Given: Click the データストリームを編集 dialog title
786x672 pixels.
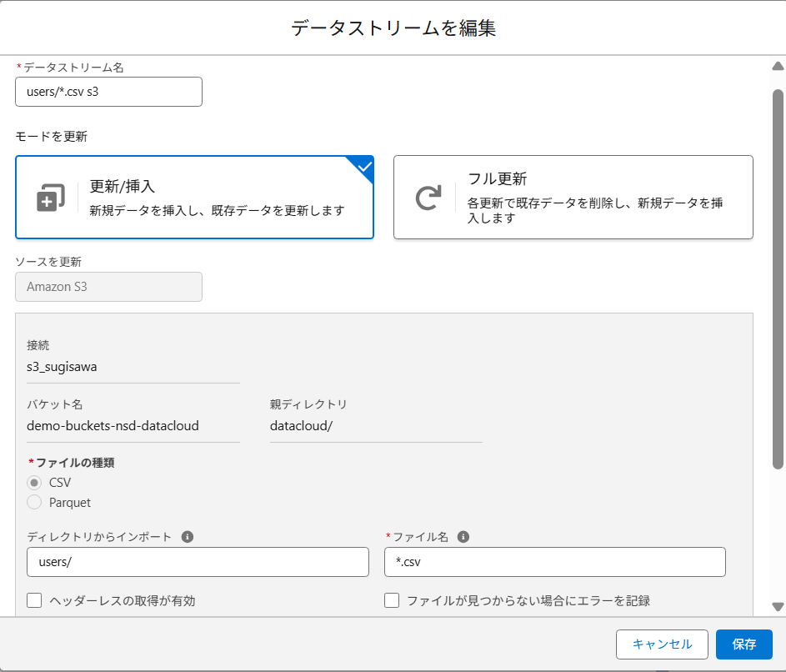Looking at the screenshot, I should pos(393,28).
